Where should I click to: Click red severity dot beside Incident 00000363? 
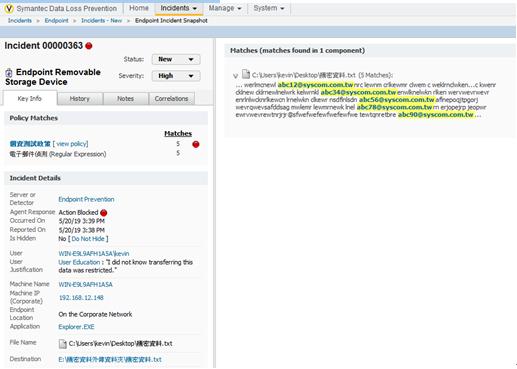click(x=89, y=46)
